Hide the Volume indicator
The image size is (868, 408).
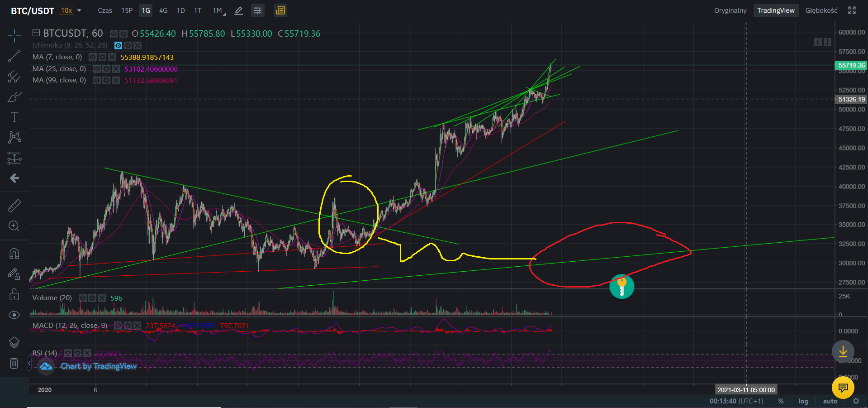[x=83, y=298]
